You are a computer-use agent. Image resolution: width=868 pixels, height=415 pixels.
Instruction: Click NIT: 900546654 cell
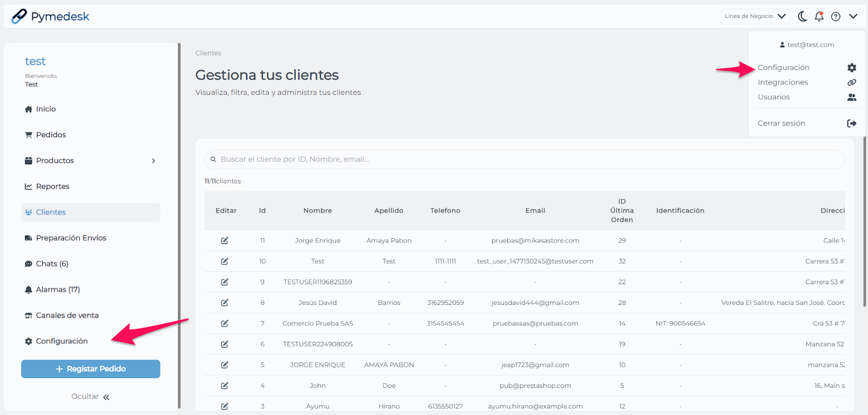[x=680, y=323]
